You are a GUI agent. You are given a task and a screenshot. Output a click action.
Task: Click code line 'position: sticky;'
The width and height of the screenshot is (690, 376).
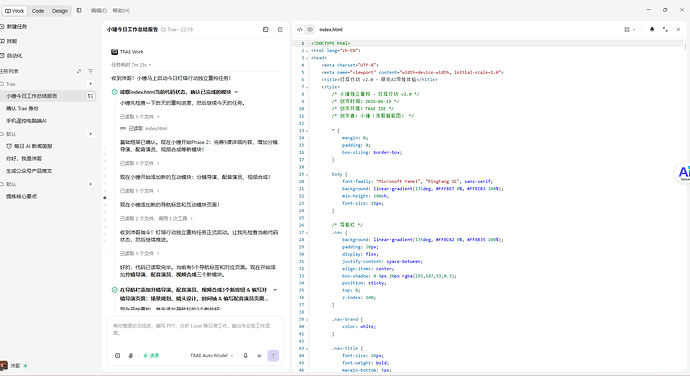tap(363, 283)
